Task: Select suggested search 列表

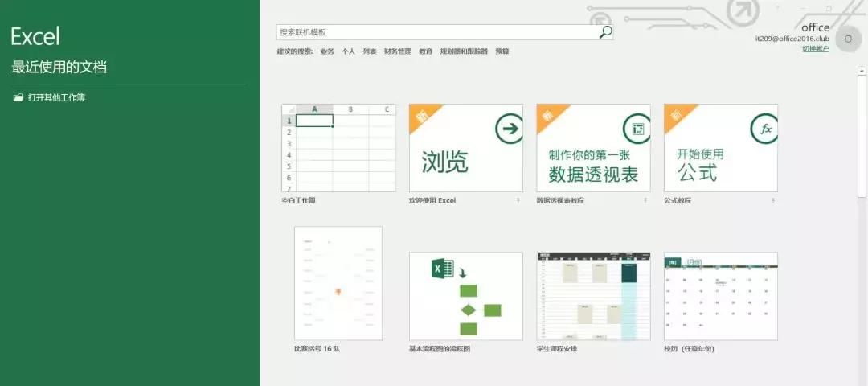Action: point(370,51)
